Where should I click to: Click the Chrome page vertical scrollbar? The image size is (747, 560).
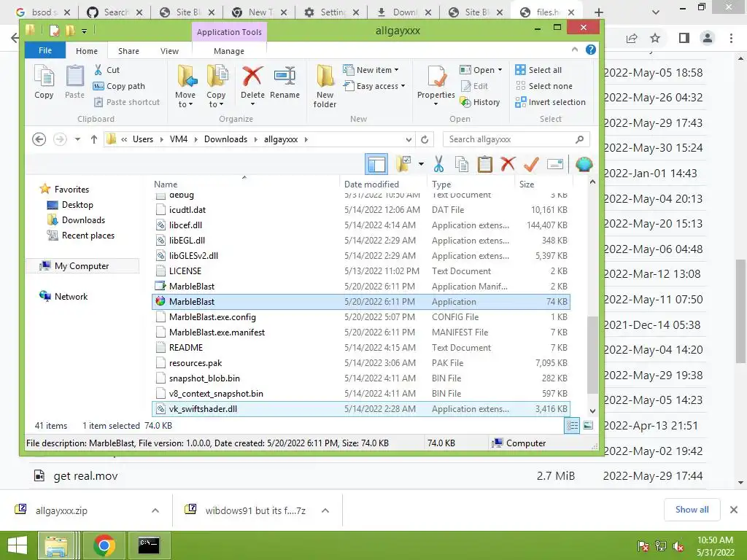point(740,311)
